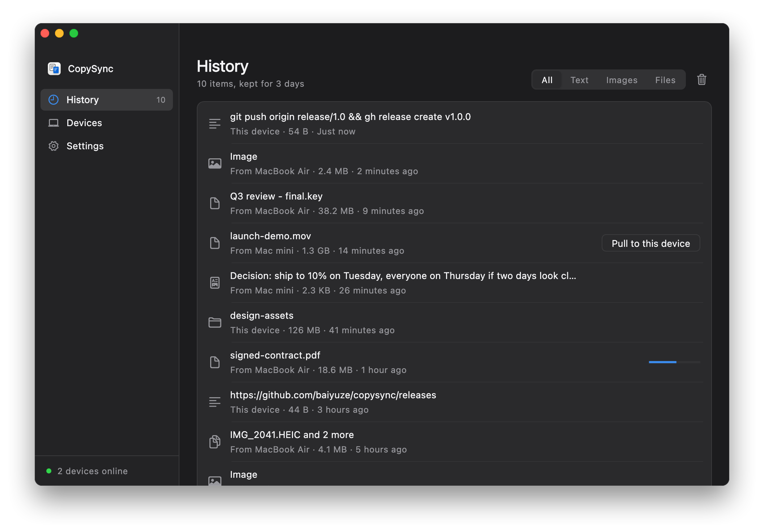Select the Q3 review - final.key entry
This screenshot has width=764, height=532.
(x=454, y=203)
